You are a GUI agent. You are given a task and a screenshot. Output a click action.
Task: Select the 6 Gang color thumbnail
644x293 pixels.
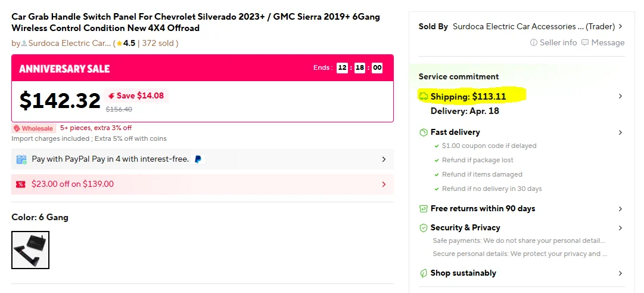click(30, 250)
